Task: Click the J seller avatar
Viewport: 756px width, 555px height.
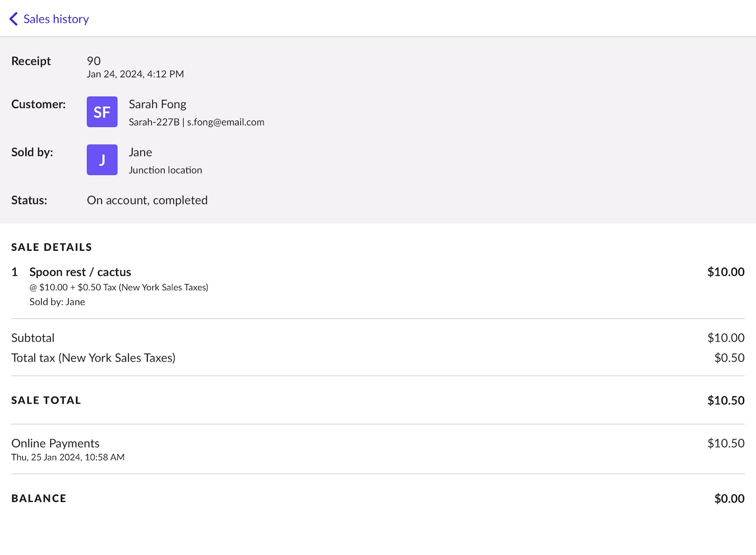Action: (102, 160)
